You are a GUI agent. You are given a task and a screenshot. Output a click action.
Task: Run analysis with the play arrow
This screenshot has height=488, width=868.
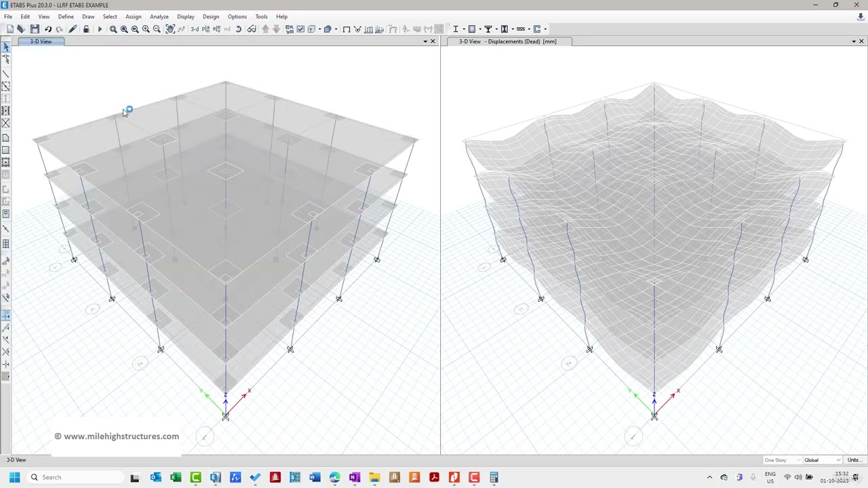pos(100,29)
